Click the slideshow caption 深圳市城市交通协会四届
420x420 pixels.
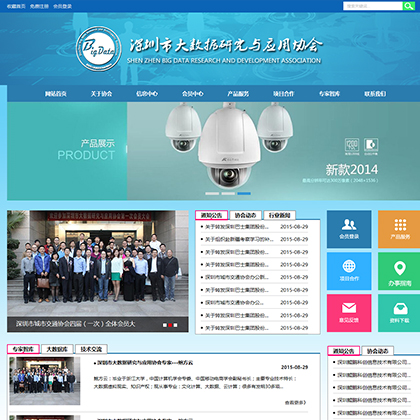pos(75,324)
